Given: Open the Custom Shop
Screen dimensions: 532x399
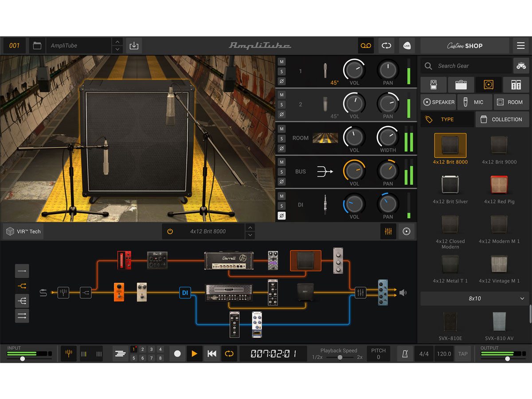Looking at the screenshot, I should 465,46.
